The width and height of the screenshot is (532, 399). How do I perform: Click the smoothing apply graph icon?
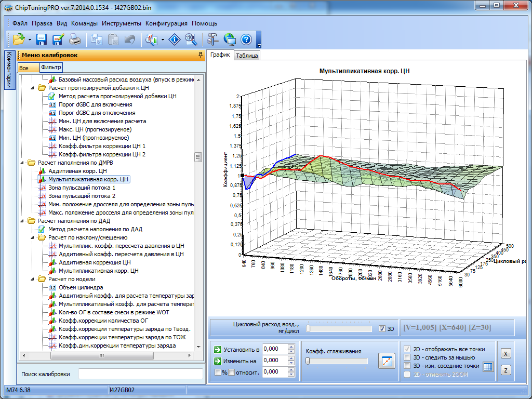point(387,361)
